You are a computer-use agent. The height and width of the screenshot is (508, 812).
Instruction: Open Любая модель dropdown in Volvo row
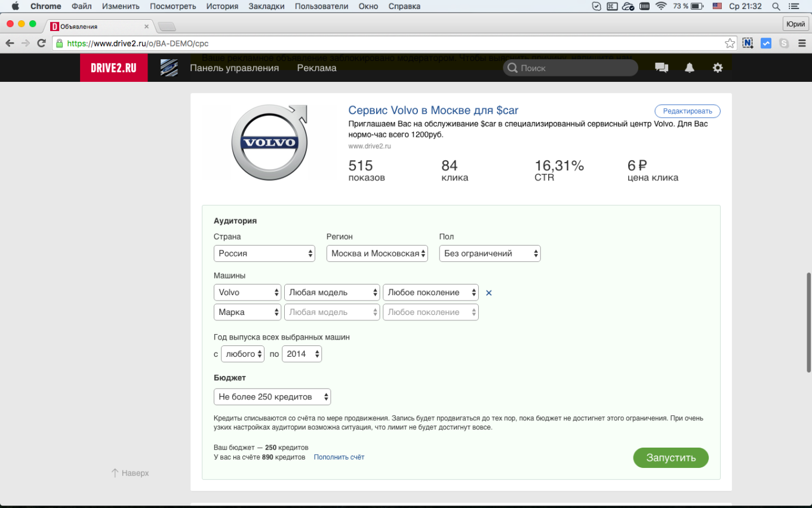click(332, 292)
